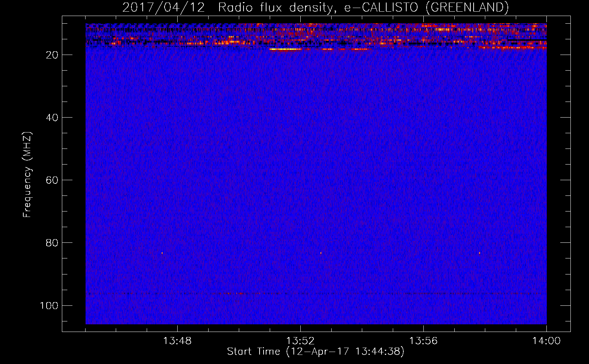Select the 80 frequency tick label

pos(52,243)
